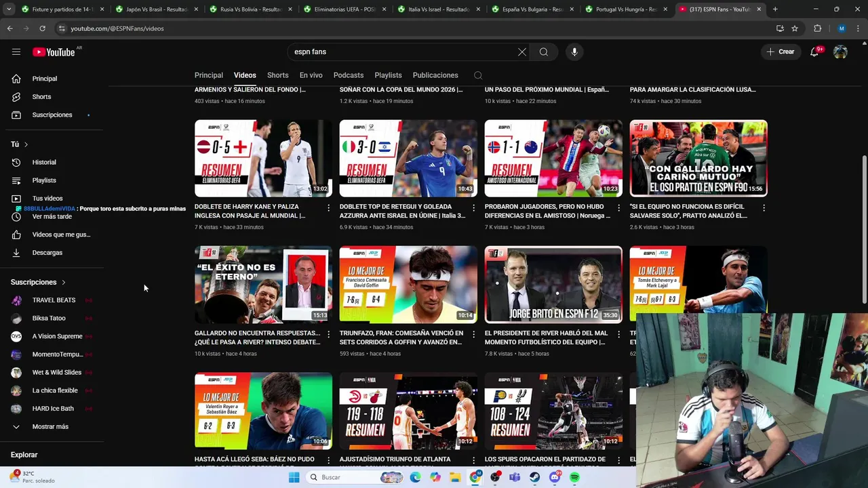The height and width of the screenshot is (488, 868).
Task: Open title 'EL PRESIDENTE DE RIVER HABLÓ'
Action: (546, 338)
